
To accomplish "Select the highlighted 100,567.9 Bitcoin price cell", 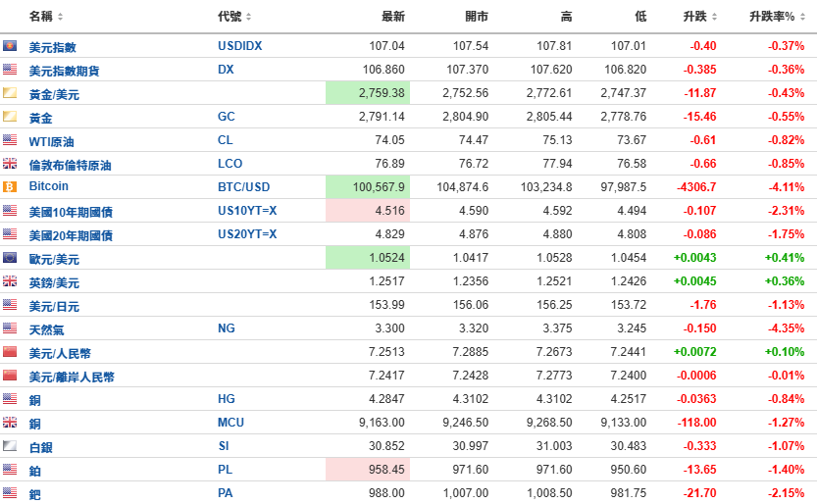I will pos(368,187).
